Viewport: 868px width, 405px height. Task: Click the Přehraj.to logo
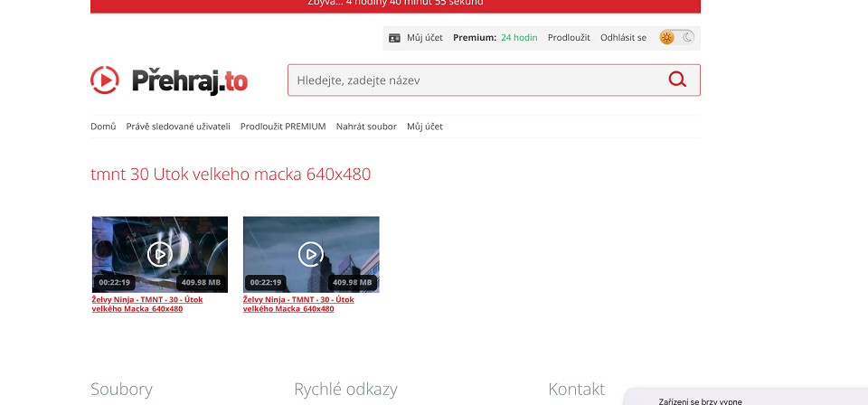[x=169, y=80]
